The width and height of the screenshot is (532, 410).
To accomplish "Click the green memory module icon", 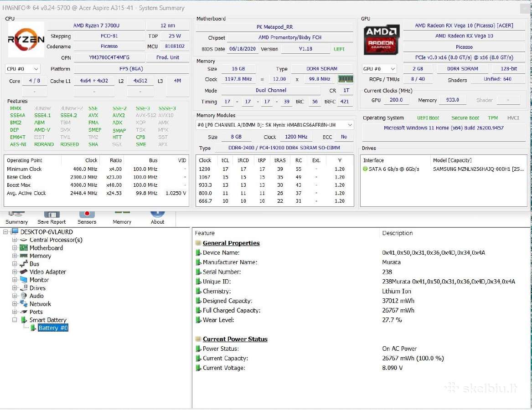I will tap(346, 79).
